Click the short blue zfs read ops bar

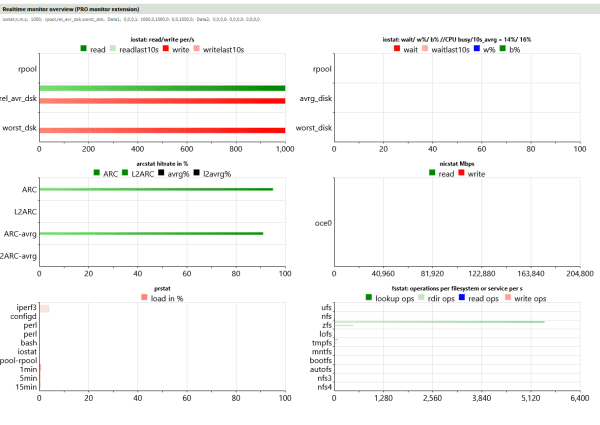(x=344, y=326)
